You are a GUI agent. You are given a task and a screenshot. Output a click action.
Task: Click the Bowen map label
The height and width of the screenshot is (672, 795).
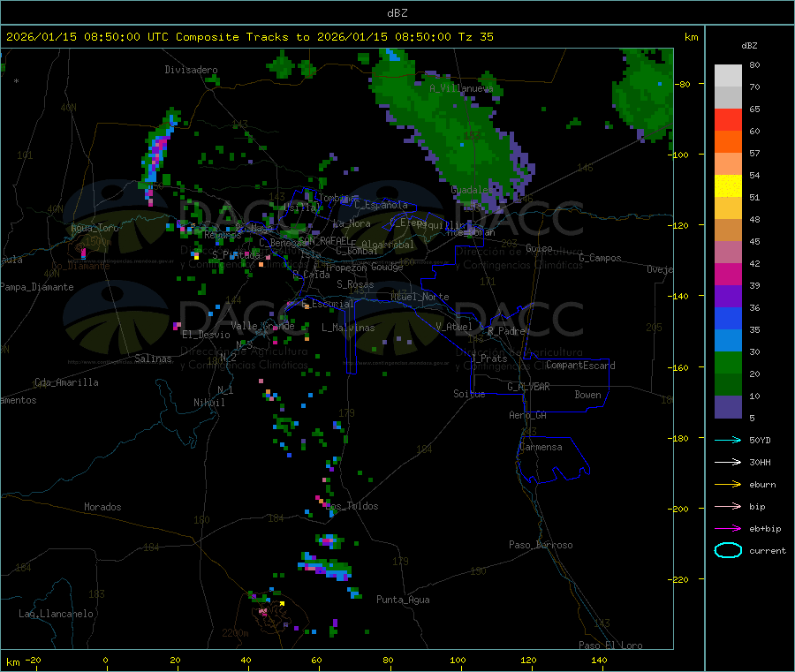[x=587, y=395]
